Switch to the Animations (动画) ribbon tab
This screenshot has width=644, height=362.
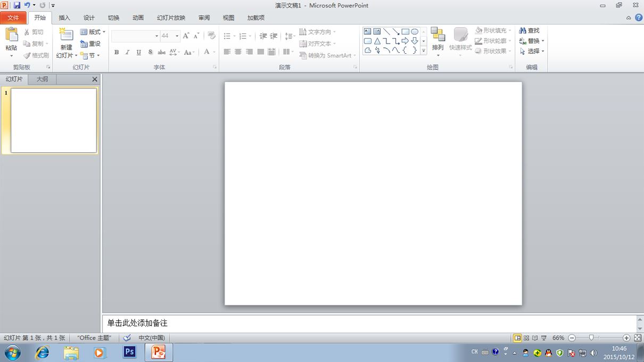(x=138, y=18)
